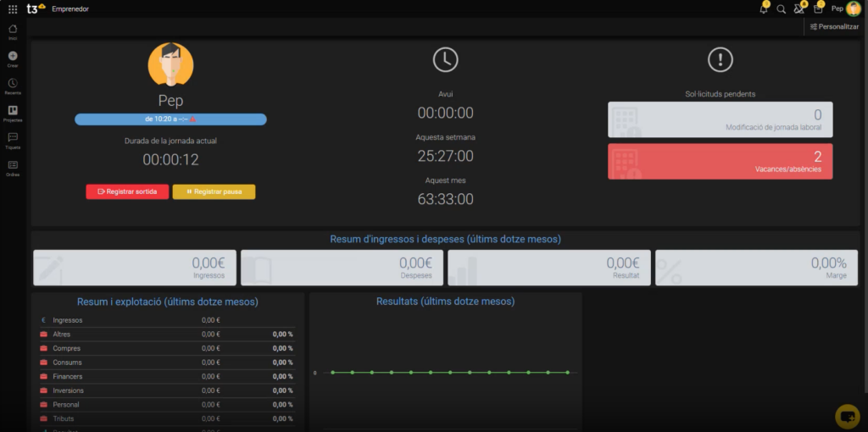Go to Inici home in sidebar
The image size is (868, 432).
click(x=13, y=31)
